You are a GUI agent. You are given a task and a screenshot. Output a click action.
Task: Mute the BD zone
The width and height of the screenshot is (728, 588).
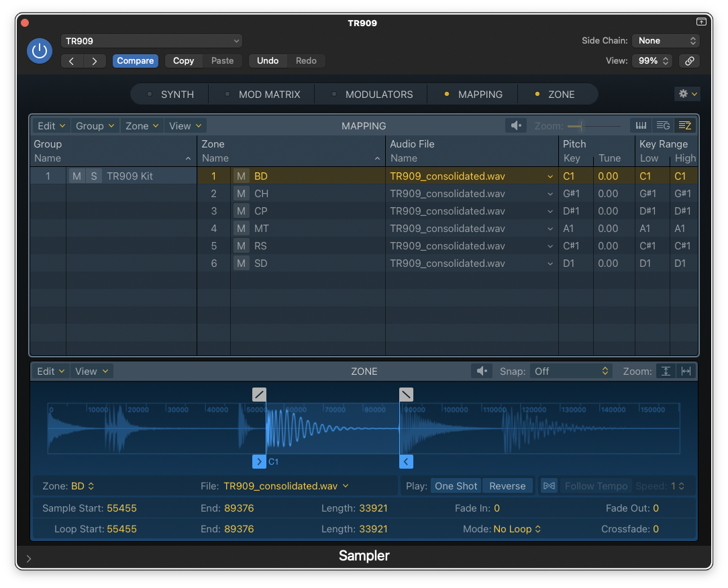pos(241,176)
